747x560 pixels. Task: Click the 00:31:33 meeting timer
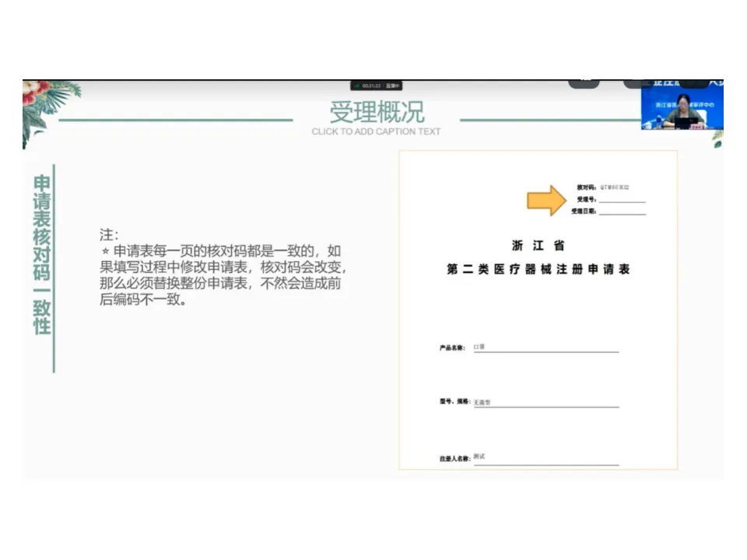[x=371, y=86]
